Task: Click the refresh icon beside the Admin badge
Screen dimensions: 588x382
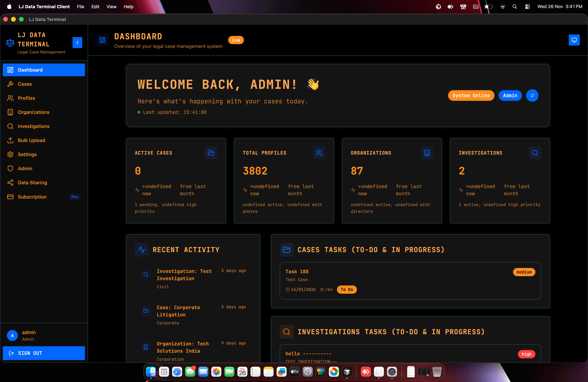Action: (x=532, y=95)
